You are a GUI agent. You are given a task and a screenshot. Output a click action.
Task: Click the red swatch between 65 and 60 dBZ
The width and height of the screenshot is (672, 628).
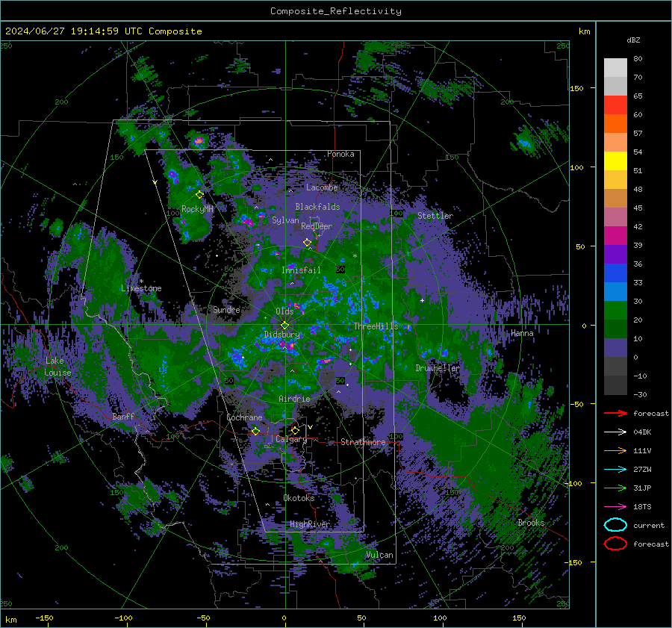coord(615,105)
